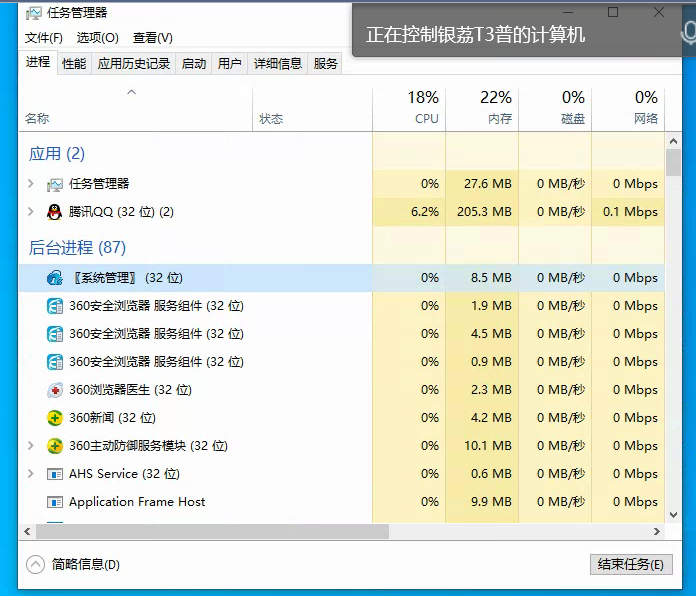This screenshot has height=596, width=696.
Task: Expand the AHS Service process group
Action: tap(31, 473)
